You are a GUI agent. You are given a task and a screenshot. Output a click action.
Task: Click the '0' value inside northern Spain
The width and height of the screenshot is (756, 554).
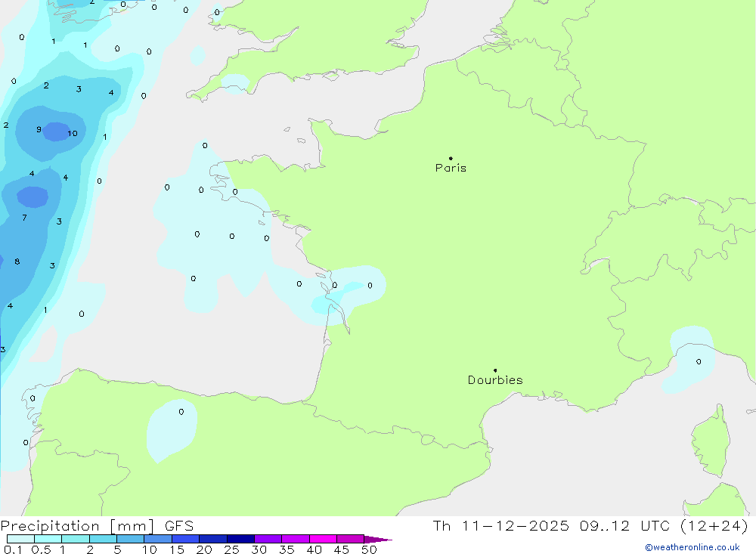(181, 412)
